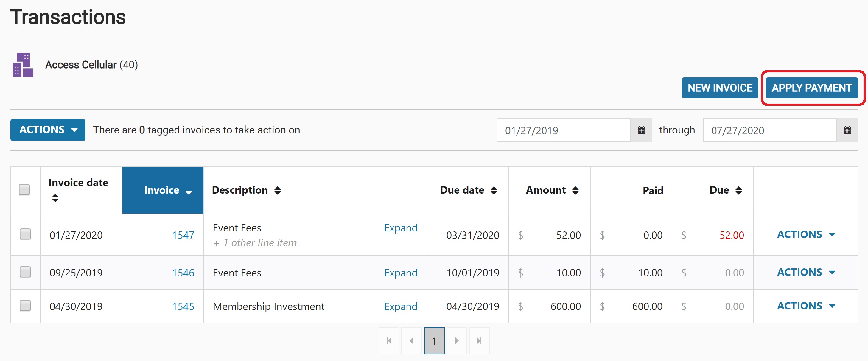This screenshot has height=361, width=868.
Task: Go to first page using pagination icon
Action: (x=389, y=340)
